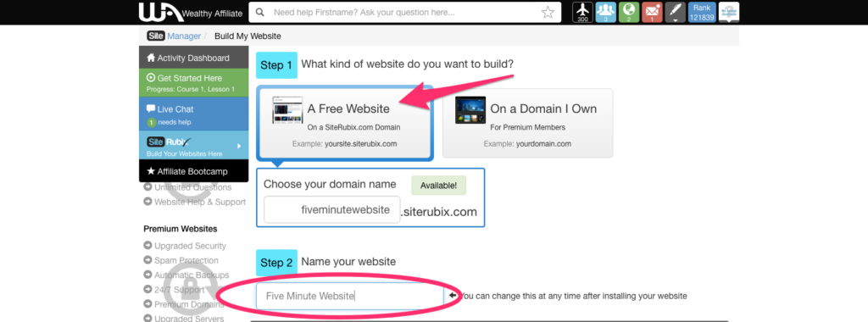Click the Automatic Backups link

pos(192,275)
